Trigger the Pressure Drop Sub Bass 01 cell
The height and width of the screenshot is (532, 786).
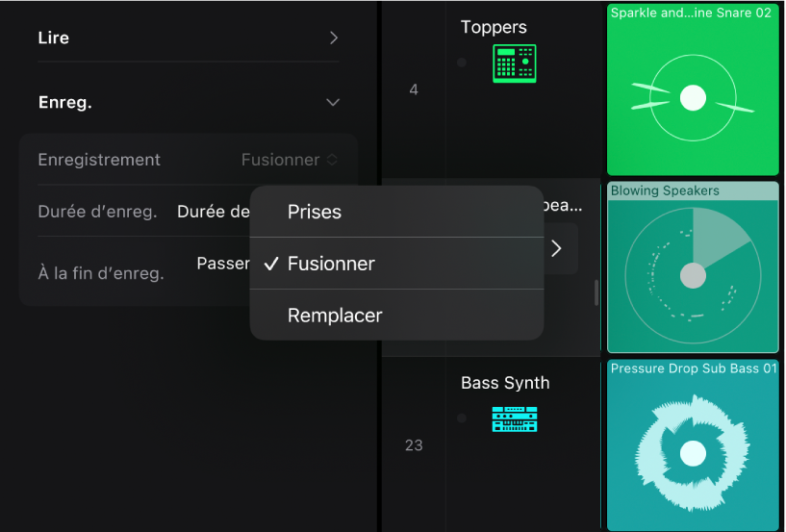tap(693, 444)
